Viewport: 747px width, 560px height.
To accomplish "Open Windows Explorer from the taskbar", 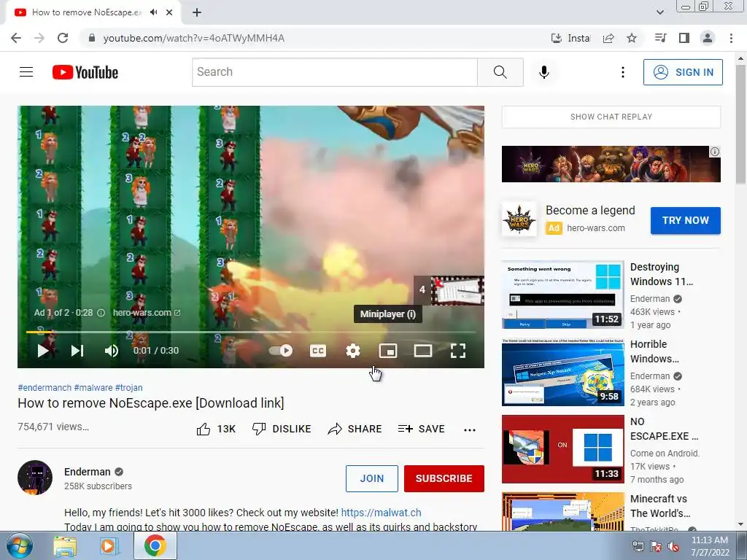I will (x=65, y=546).
